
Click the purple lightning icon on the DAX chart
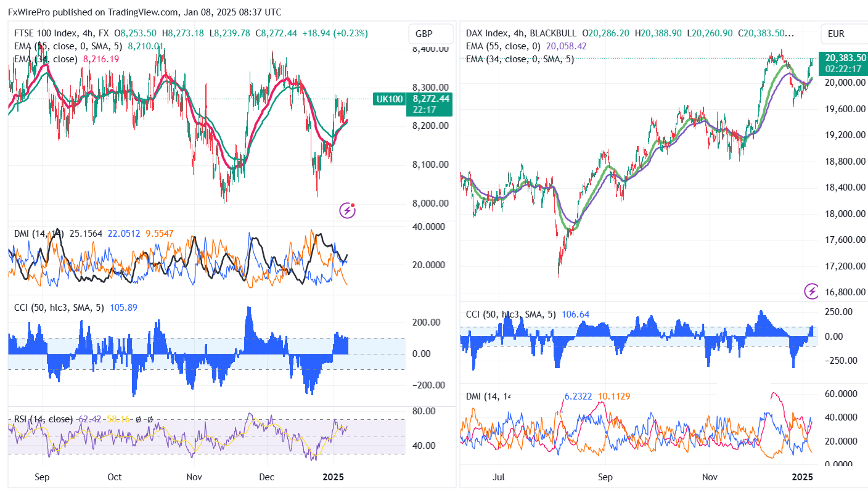(x=813, y=291)
